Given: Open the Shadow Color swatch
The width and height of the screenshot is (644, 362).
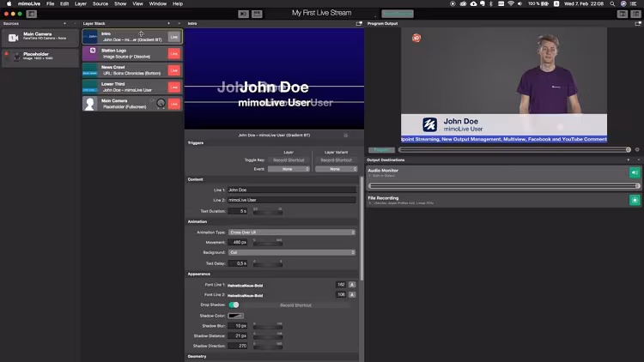Looking at the screenshot, I should click(235, 316).
